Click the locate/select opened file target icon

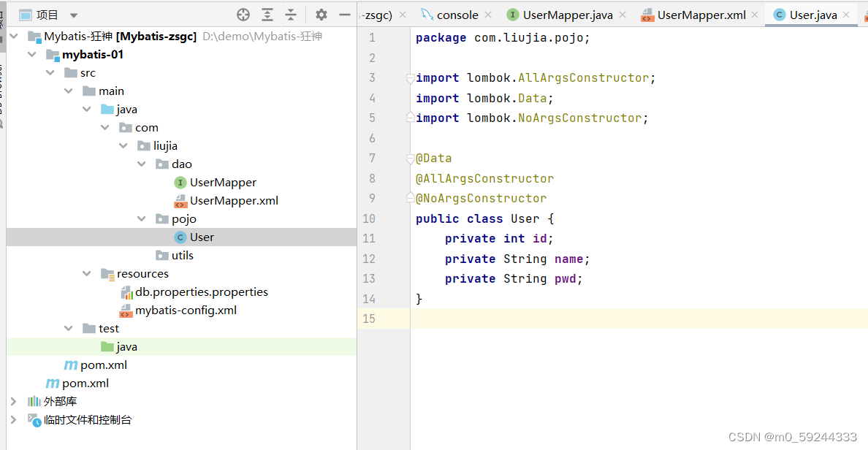click(243, 15)
